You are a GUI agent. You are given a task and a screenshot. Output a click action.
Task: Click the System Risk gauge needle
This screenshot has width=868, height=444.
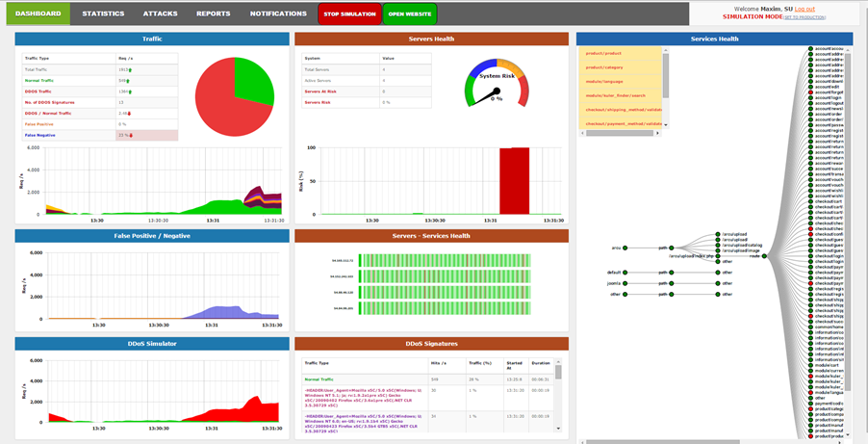[x=495, y=94]
